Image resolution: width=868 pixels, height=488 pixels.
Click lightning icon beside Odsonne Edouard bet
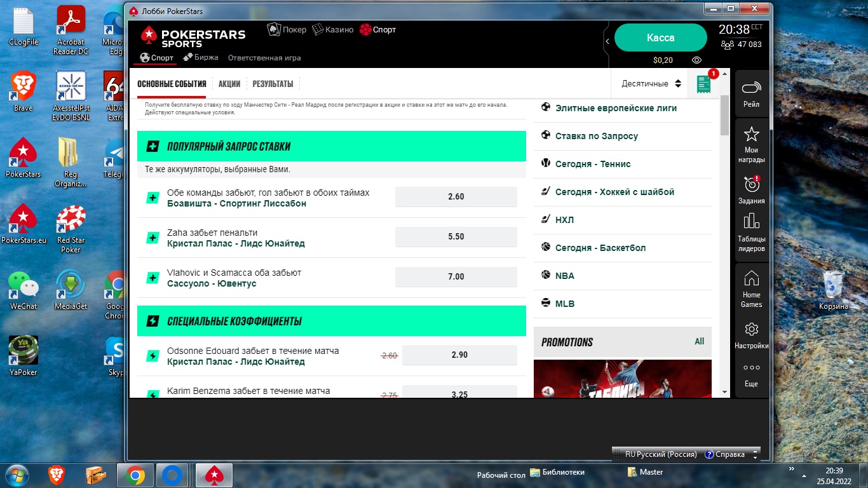coord(153,356)
